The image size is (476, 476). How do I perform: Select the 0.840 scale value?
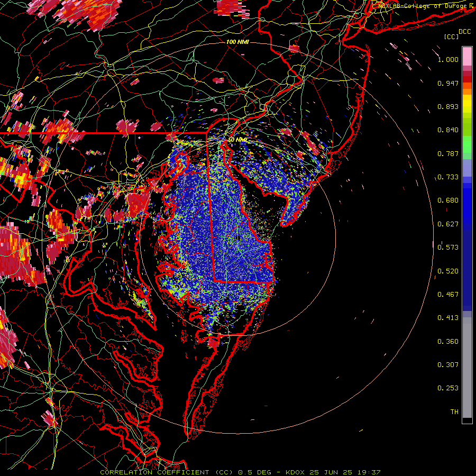[448, 130]
